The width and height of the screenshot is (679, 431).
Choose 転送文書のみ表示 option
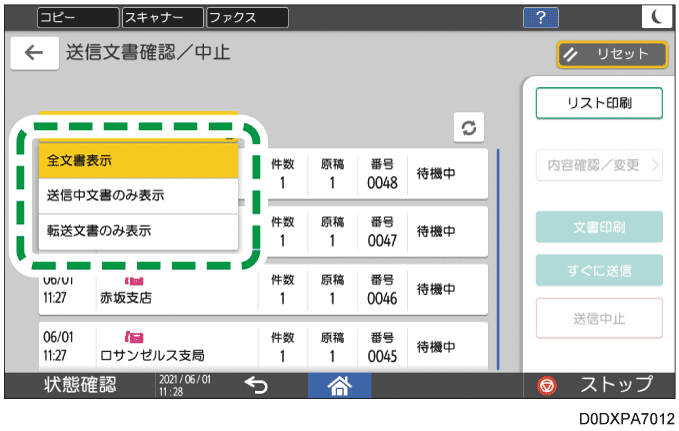138,231
